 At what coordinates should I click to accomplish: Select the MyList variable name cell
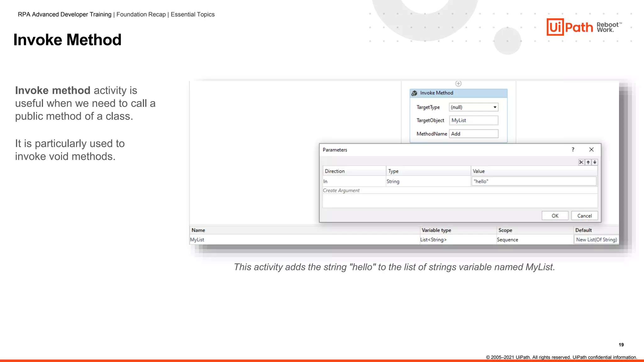pyautogui.click(x=304, y=240)
